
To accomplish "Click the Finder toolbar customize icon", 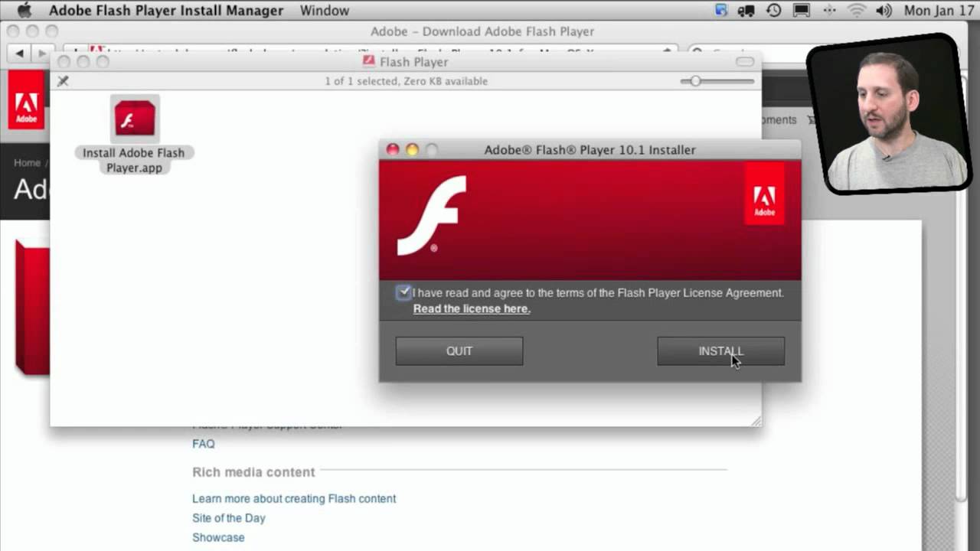I will tap(63, 81).
